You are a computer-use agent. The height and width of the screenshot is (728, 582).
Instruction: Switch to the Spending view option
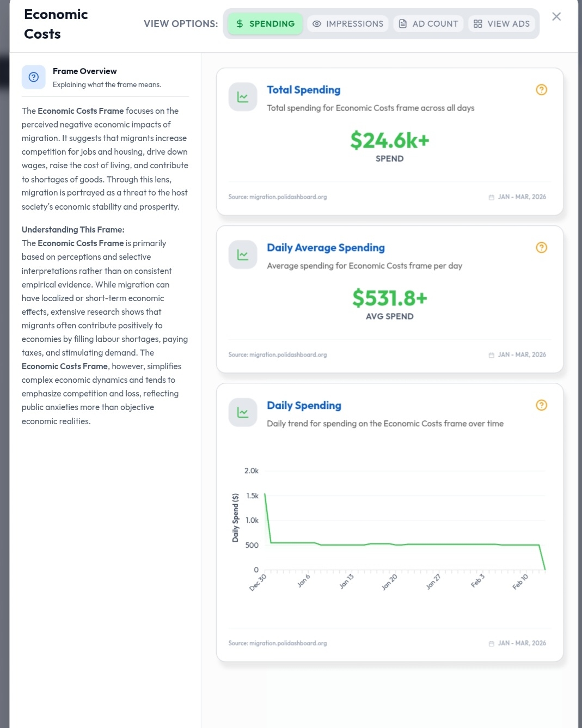(265, 24)
